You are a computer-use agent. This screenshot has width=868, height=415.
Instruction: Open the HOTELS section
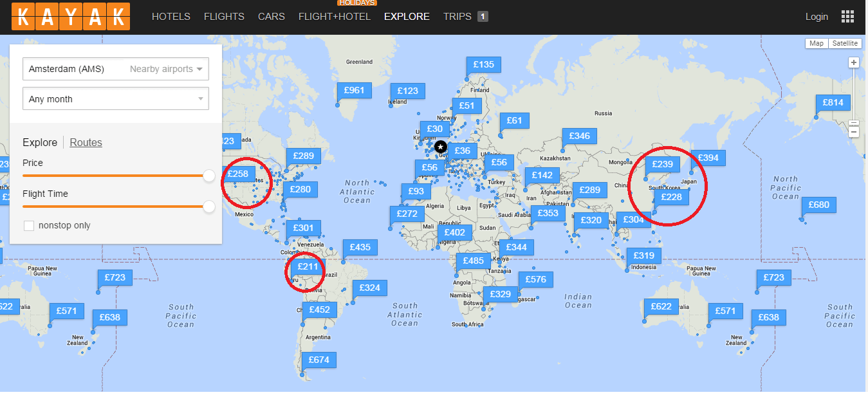171,17
